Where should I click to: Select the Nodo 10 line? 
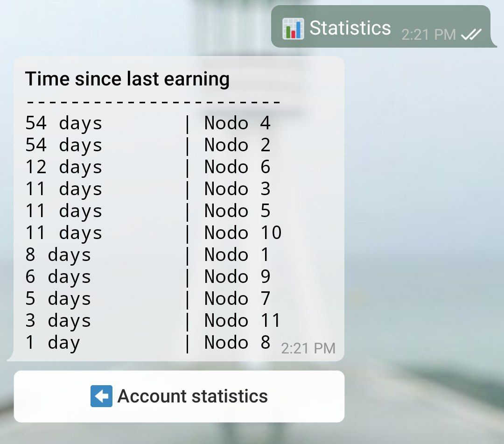tap(154, 233)
